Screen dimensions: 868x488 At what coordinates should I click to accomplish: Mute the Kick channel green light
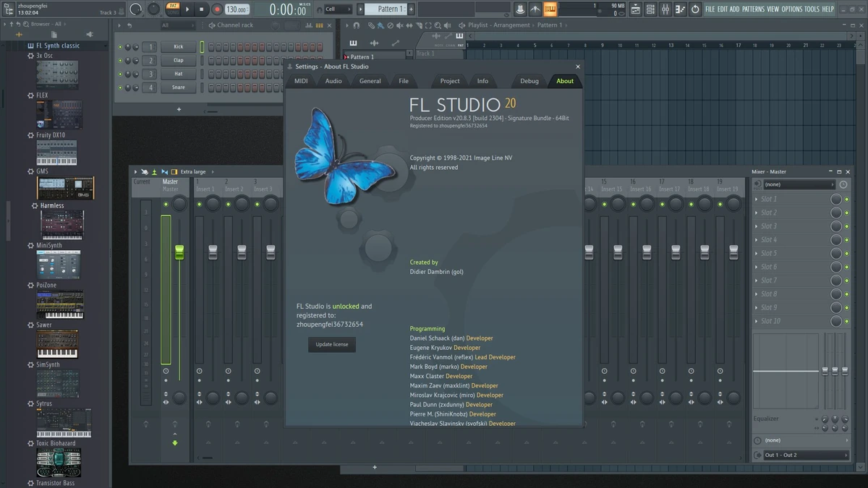click(x=120, y=47)
